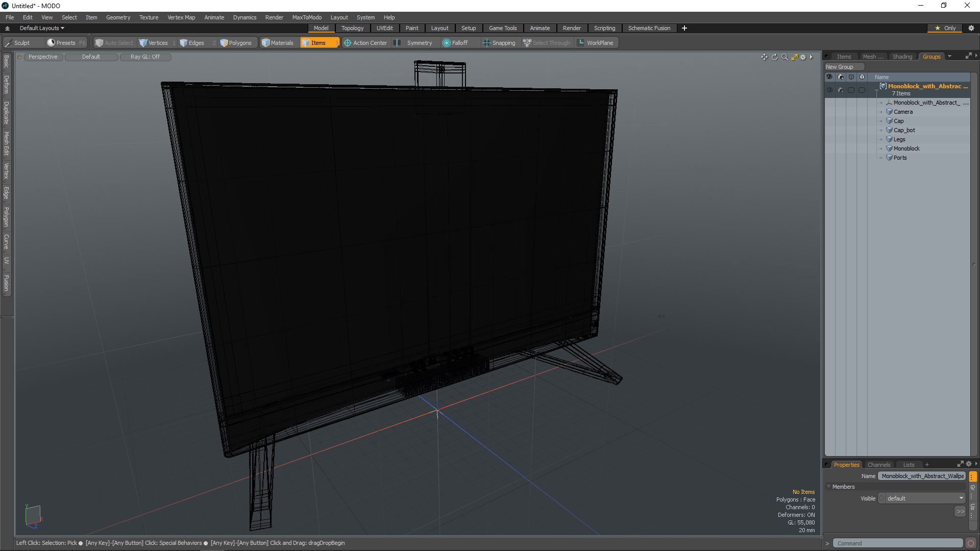The width and height of the screenshot is (980, 551).
Task: Toggle the Only star button
Action: click(x=945, y=28)
